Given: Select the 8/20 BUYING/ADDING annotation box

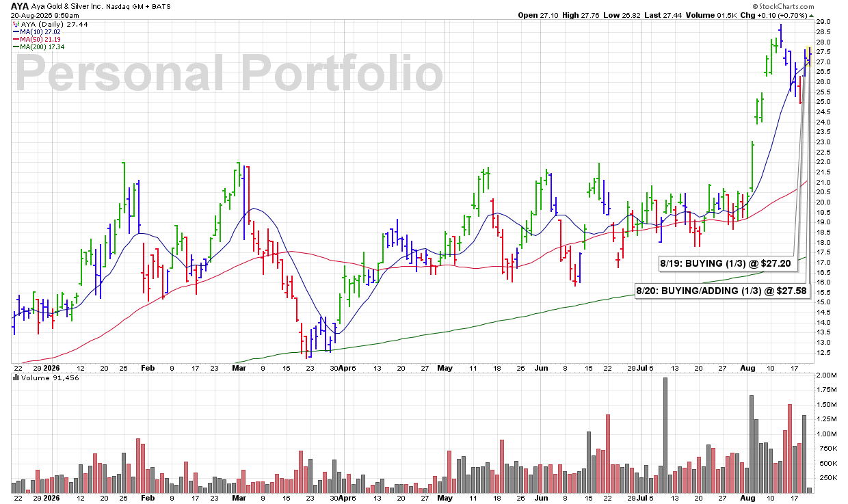Looking at the screenshot, I should click(x=721, y=291).
